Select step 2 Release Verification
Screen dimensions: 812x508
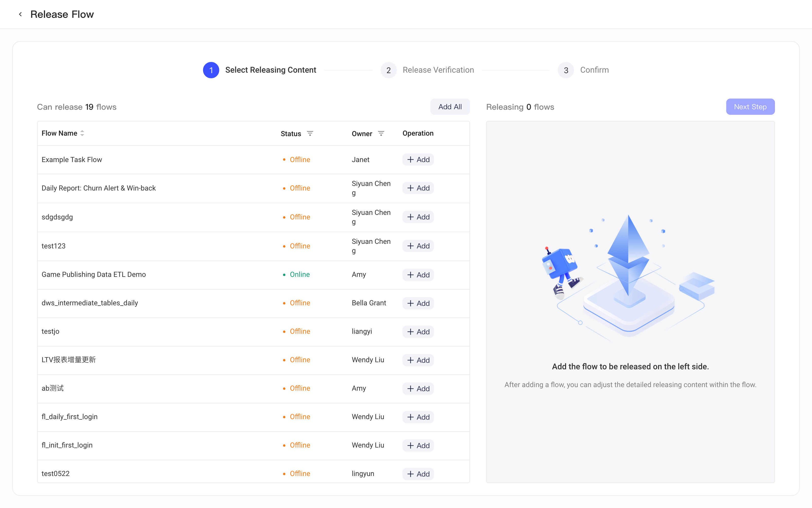pyautogui.click(x=428, y=70)
